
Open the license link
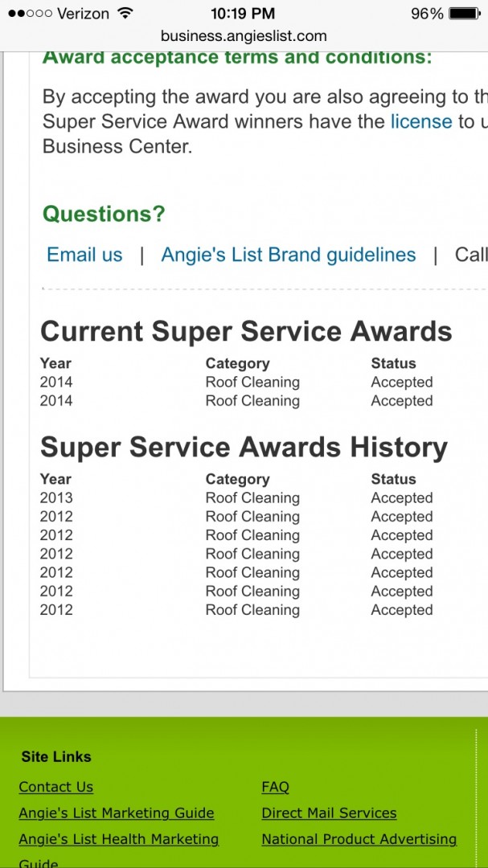pyautogui.click(x=421, y=121)
